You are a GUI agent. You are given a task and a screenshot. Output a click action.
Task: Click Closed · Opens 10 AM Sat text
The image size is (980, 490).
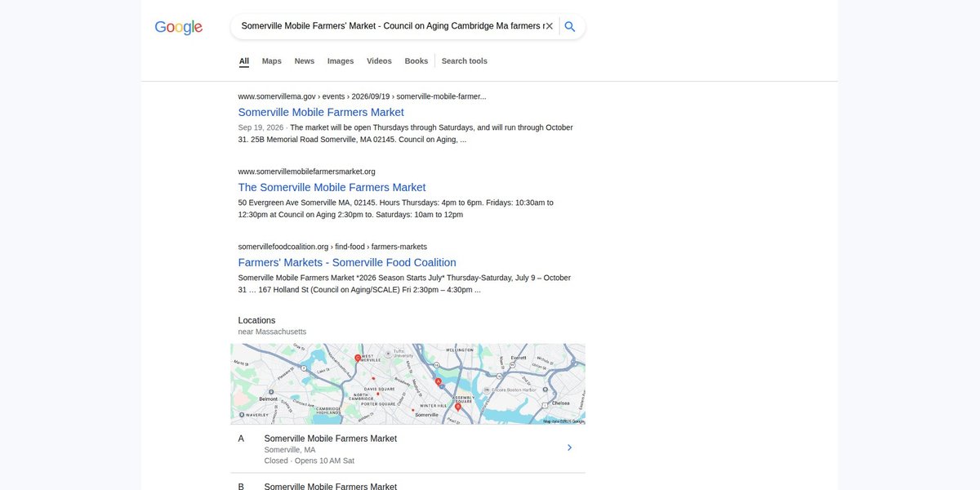pos(309,461)
